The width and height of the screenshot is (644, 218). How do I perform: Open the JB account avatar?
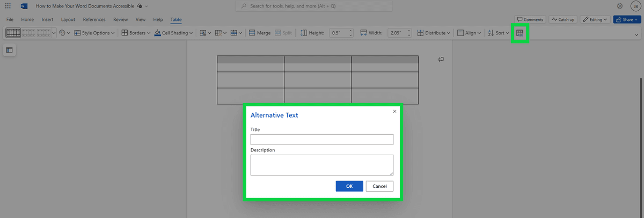(x=635, y=6)
